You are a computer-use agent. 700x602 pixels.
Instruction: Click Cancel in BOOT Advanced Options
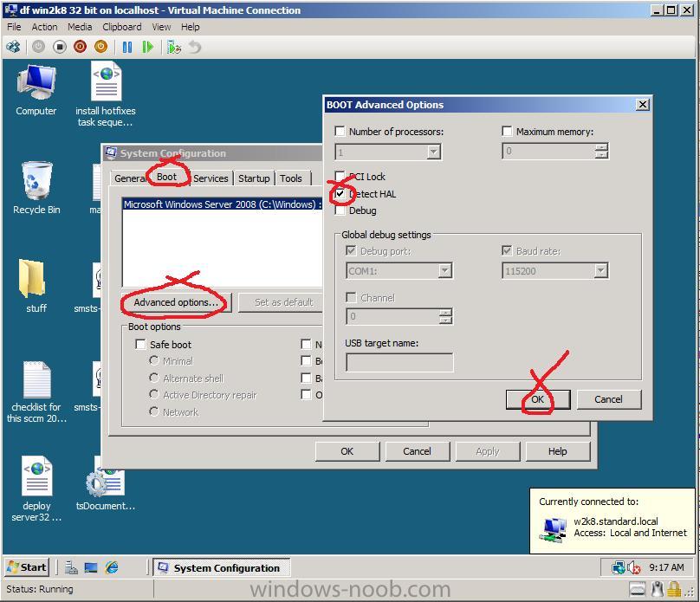pos(608,399)
